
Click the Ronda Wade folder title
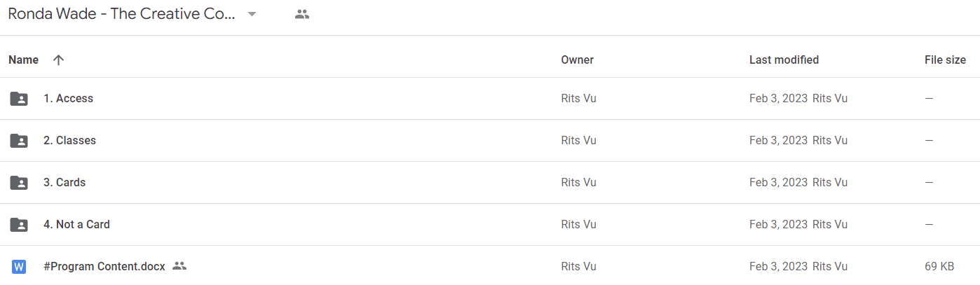point(122,14)
